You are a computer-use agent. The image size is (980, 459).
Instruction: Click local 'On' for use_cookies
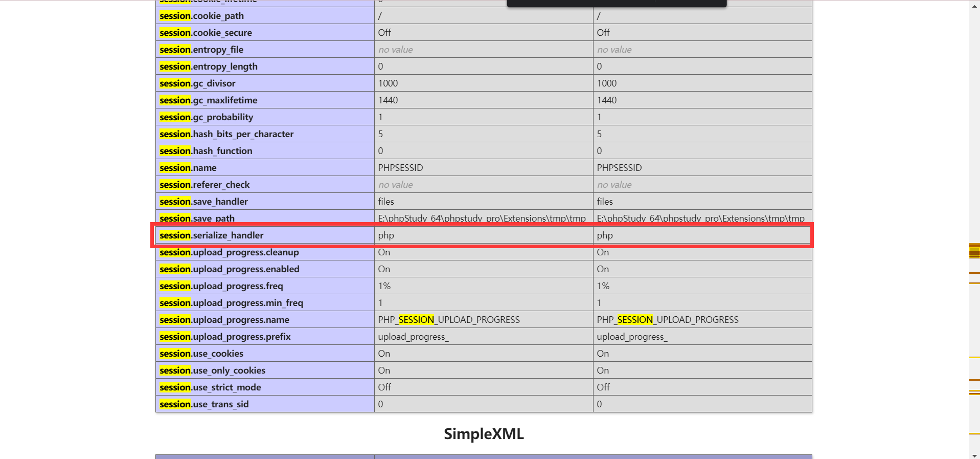[x=384, y=354]
